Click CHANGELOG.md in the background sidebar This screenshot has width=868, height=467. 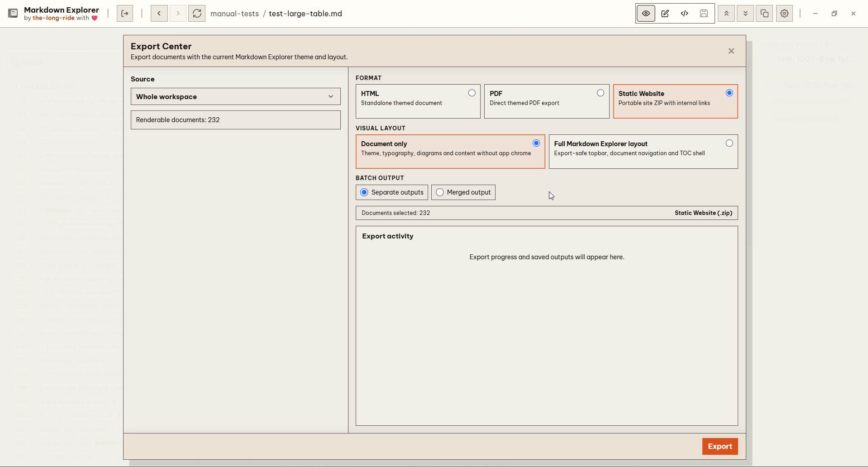(x=45, y=86)
